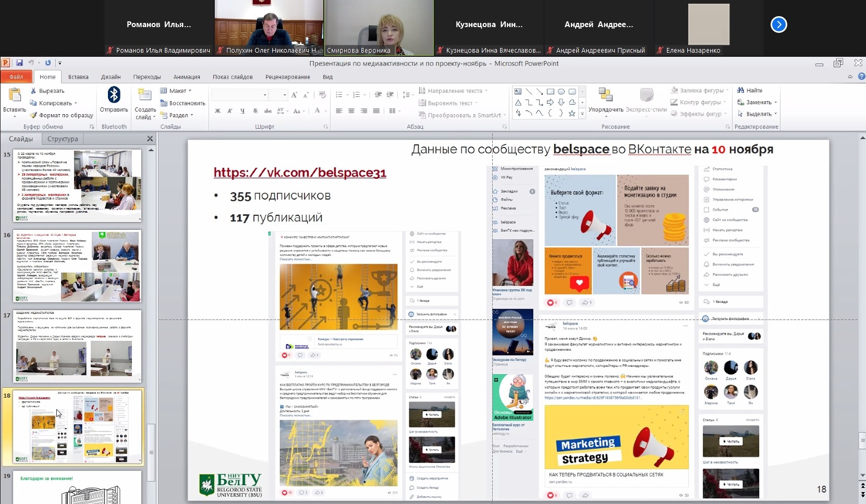Toggle underline Ч formatting
Image resolution: width=866 pixels, height=504 pixels.
click(242, 111)
